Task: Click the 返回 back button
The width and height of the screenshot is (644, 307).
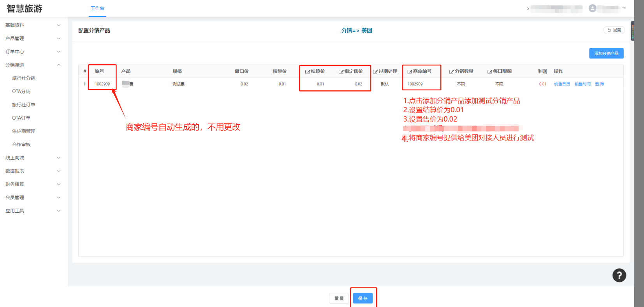Action: click(614, 30)
